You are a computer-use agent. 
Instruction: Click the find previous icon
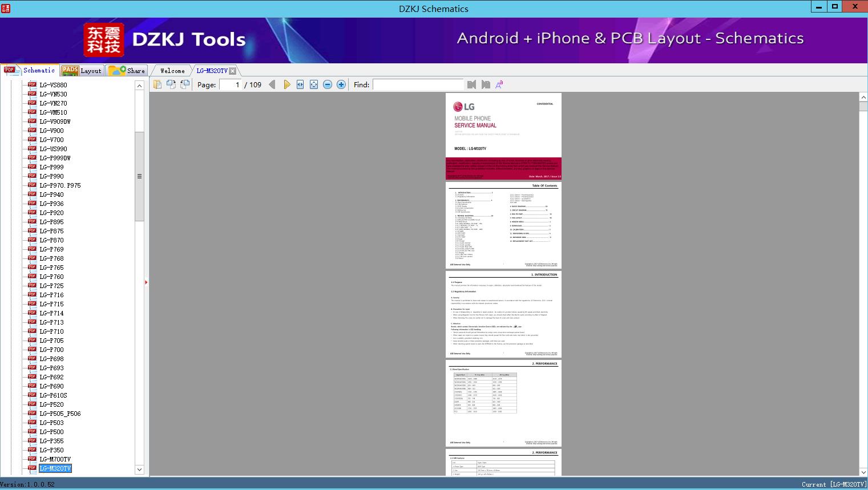click(x=471, y=84)
